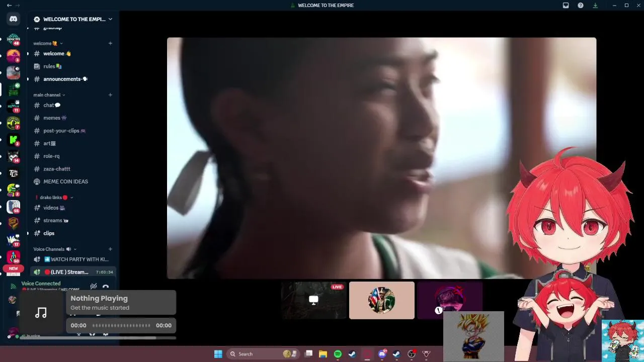Open the clips channel
The image size is (644, 362).
click(73, 233)
